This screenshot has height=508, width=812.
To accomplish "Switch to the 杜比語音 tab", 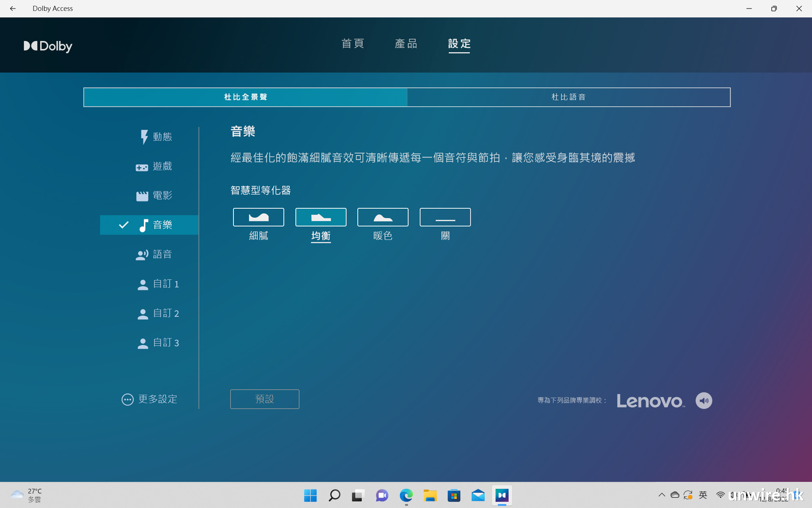I will [568, 97].
